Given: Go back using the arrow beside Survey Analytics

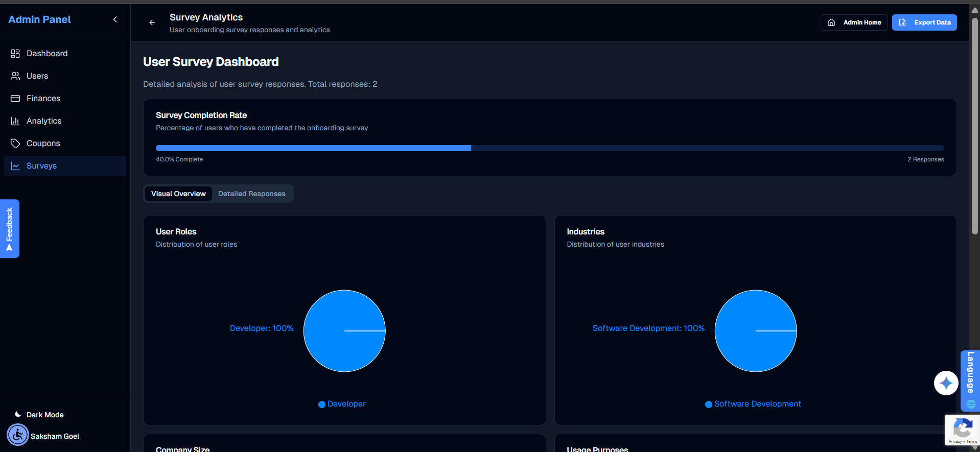Looking at the screenshot, I should coord(152,22).
